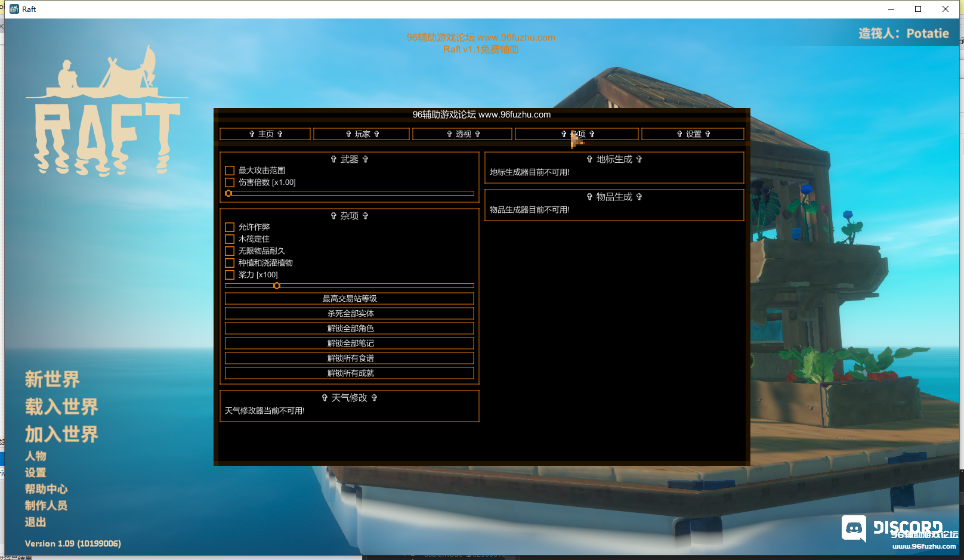Toggle 木筏定住 checkbox
This screenshot has width=964, height=560.
[x=230, y=239]
